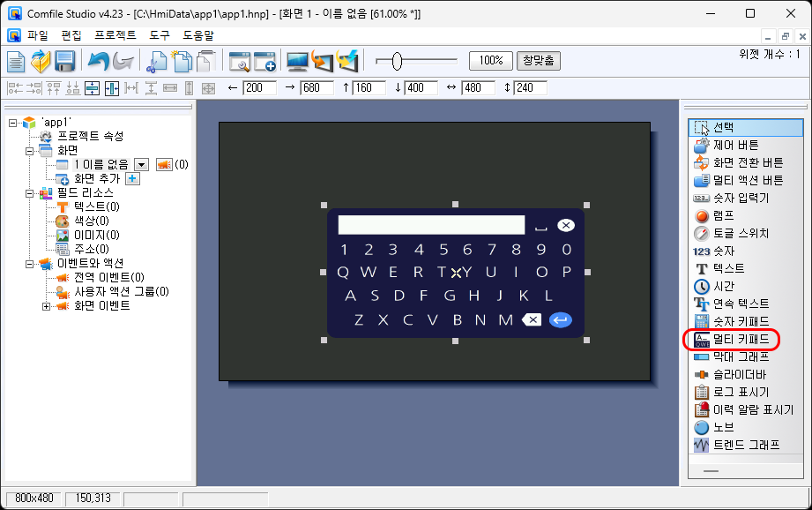Click the Undo arrow in toolbar
Image resolution: width=812 pixels, height=510 pixels.
(97, 61)
